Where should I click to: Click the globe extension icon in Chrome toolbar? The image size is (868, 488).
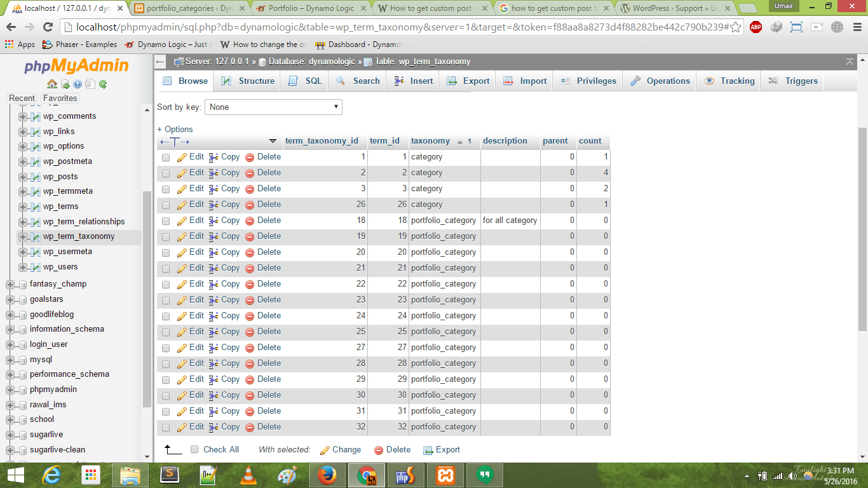(837, 27)
